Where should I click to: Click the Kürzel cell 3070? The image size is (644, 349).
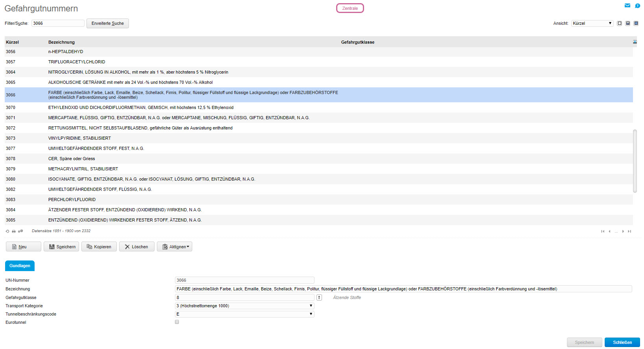click(11, 107)
